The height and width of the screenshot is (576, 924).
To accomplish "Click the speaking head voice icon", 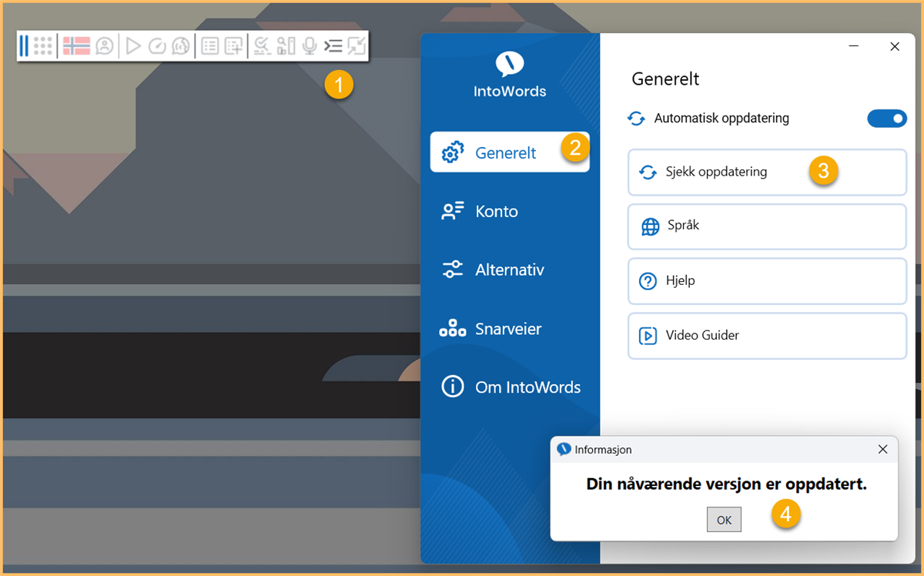I will 180,46.
